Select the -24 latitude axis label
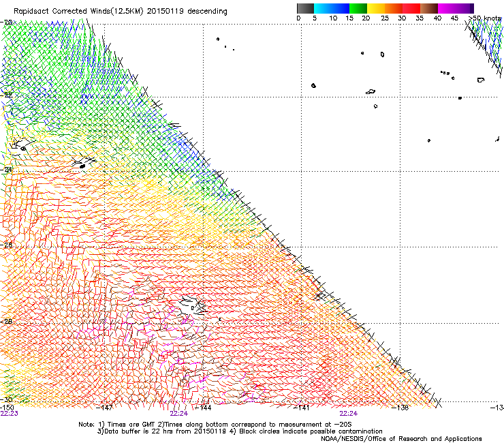This screenshot has width=504, height=443. point(6,170)
